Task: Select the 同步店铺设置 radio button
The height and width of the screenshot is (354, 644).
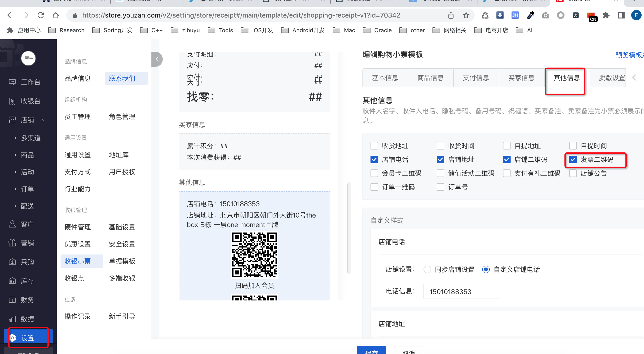Action: [x=427, y=269]
